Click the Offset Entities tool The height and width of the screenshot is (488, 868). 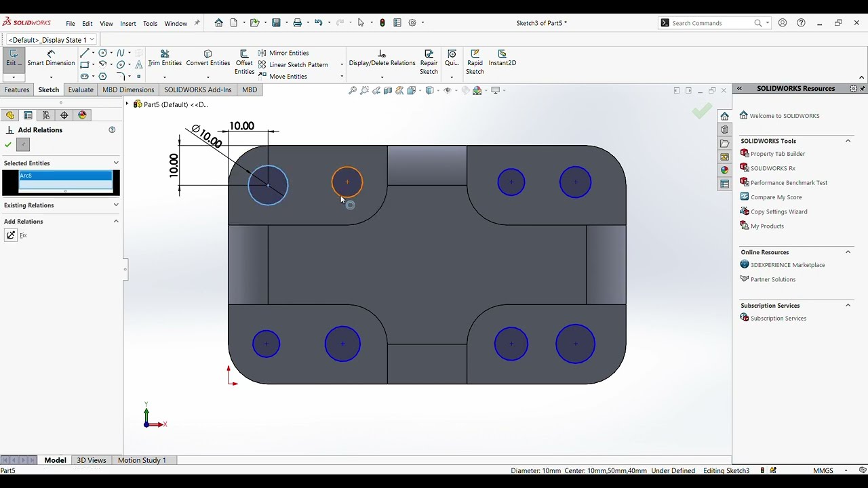pos(244,62)
